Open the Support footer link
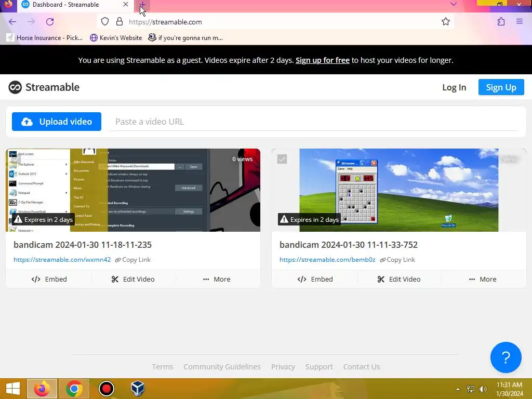532x399 pixels. [x=319, y=367]
